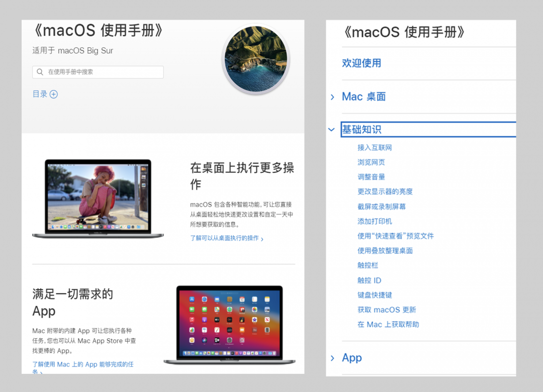543x392 pixels.
Task: Click the search field 在使用手册中搜索
Action: tap(98, 72)
